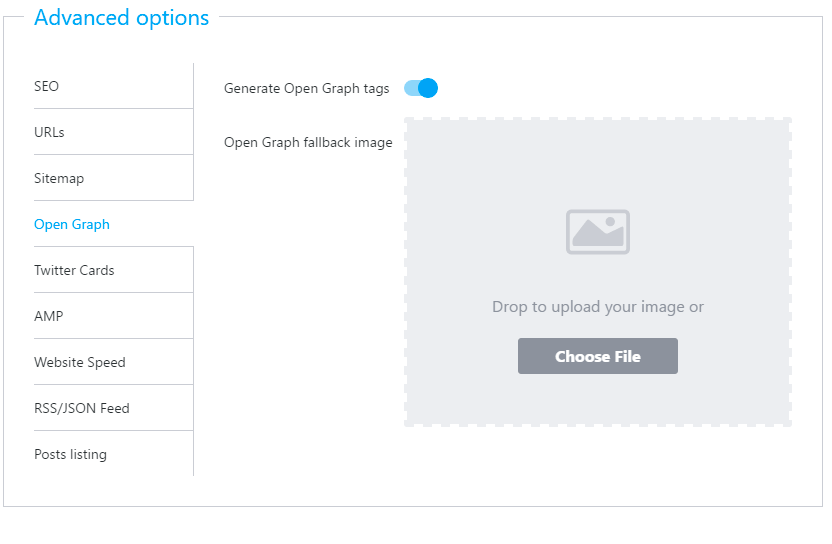Viewport: 832px width, 544px height.
Task: Click the Open Graph fallback image label
Action: 308,142
